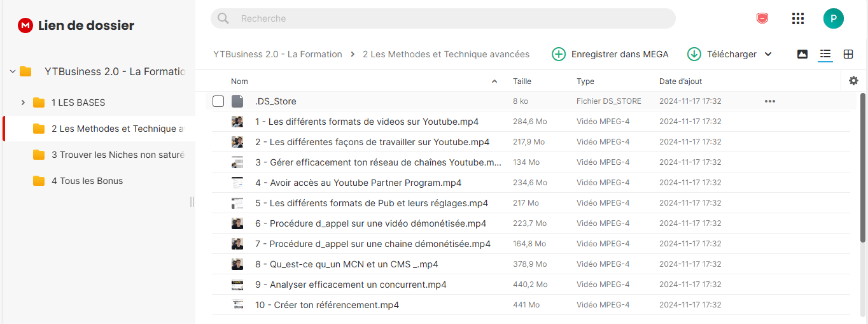This screenshot has width=868, height=324.
Task: Switch to image thumbnail view icon
Action: pos(802,54)
